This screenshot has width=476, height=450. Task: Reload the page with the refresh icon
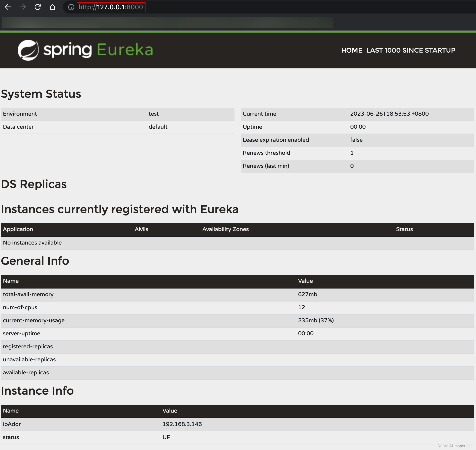click(x=38, y=7)
